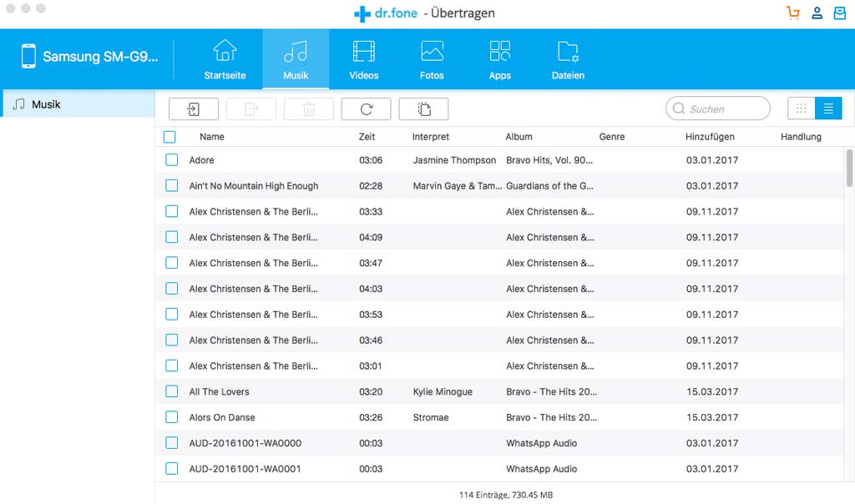Check the checkbox for All The Lovers
Image resolution: width=855 pixels, height=504 pixels.
[171, 391]
